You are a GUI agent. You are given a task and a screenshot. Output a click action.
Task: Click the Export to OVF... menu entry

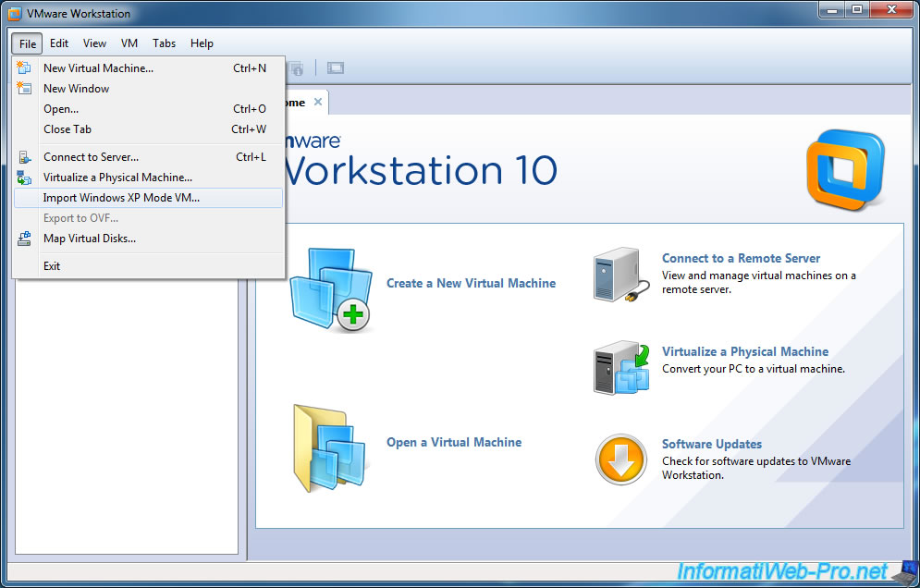[x=149, y=218]
